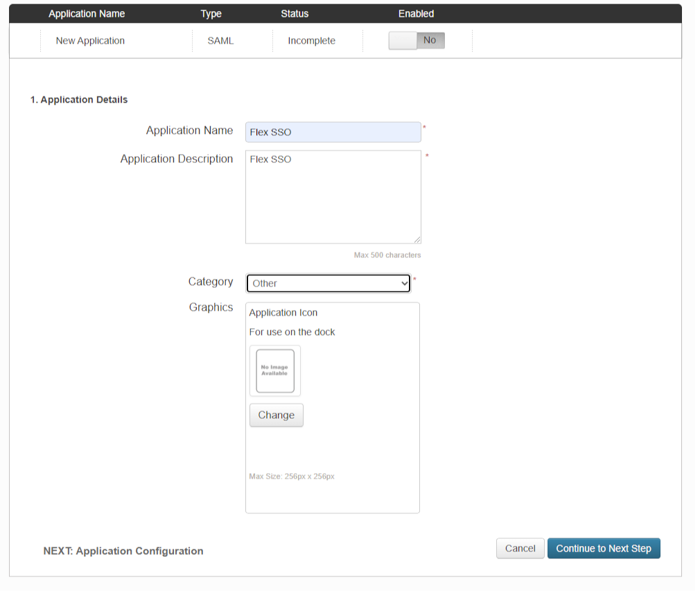Edit the Application Name field
This screenshot has height=600, width=700.
[x=333, y=132]
